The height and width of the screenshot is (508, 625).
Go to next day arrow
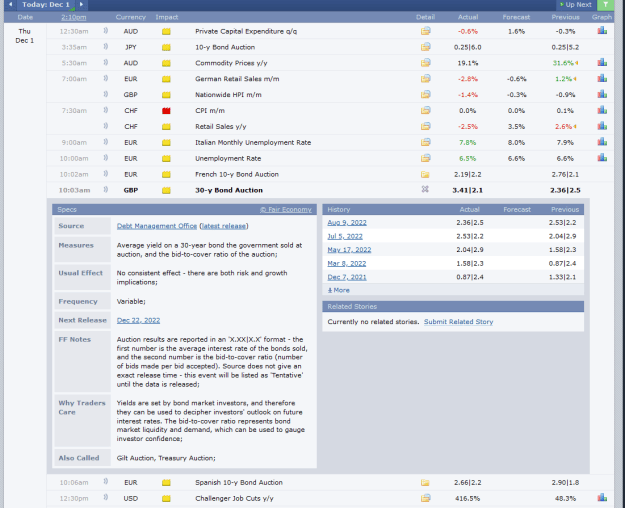(x=81, y=4)
